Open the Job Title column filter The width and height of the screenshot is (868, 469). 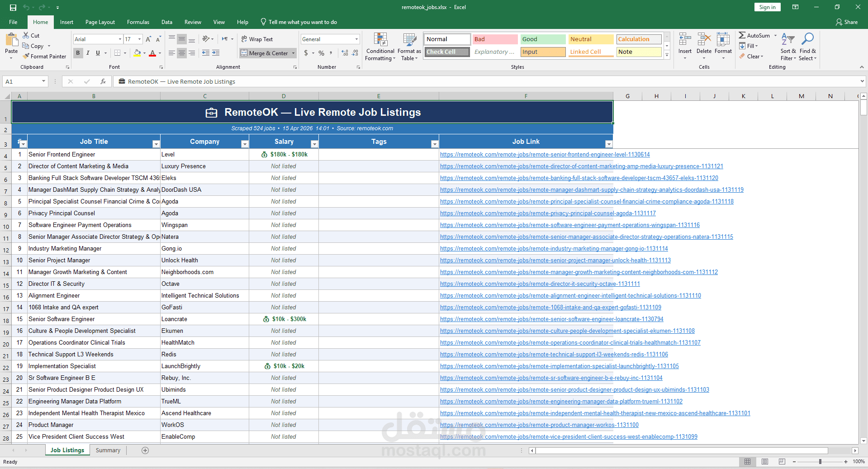[156, 144]
